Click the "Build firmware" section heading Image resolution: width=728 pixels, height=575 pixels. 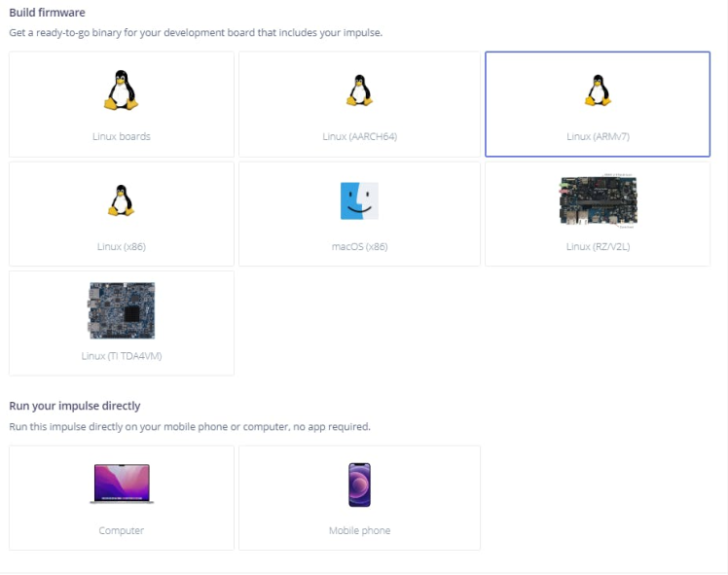point(47,13)
